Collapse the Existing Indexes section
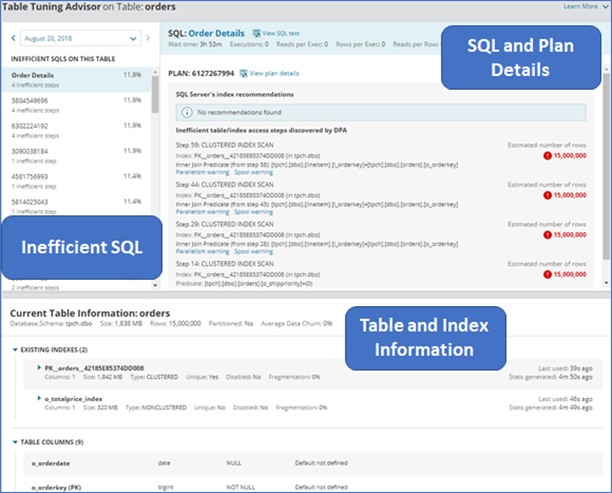The width and height of the screenshot is (612, 493). (x=15, y=350)
